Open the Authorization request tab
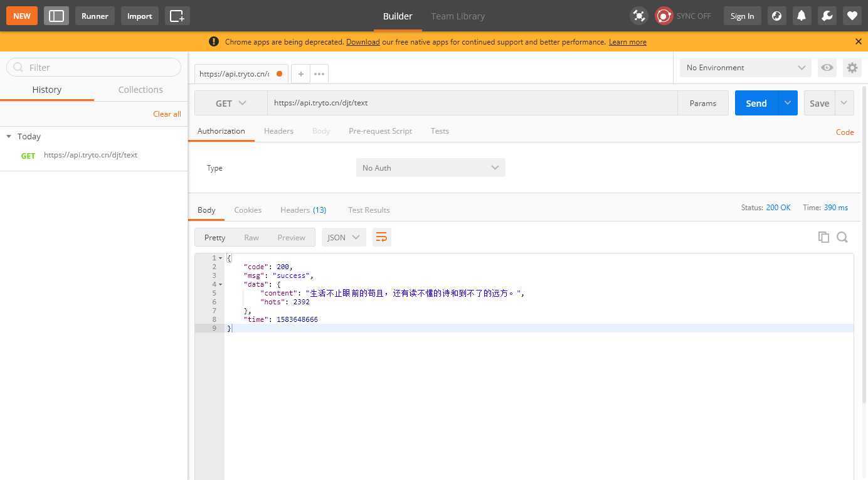This screenshot has height=480, width=868. [221, 131]
